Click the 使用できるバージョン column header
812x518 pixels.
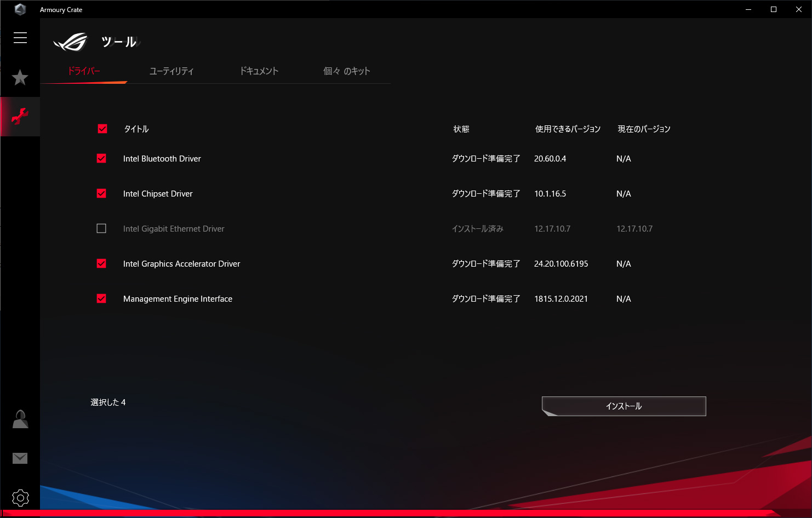(x=568, y=129)
